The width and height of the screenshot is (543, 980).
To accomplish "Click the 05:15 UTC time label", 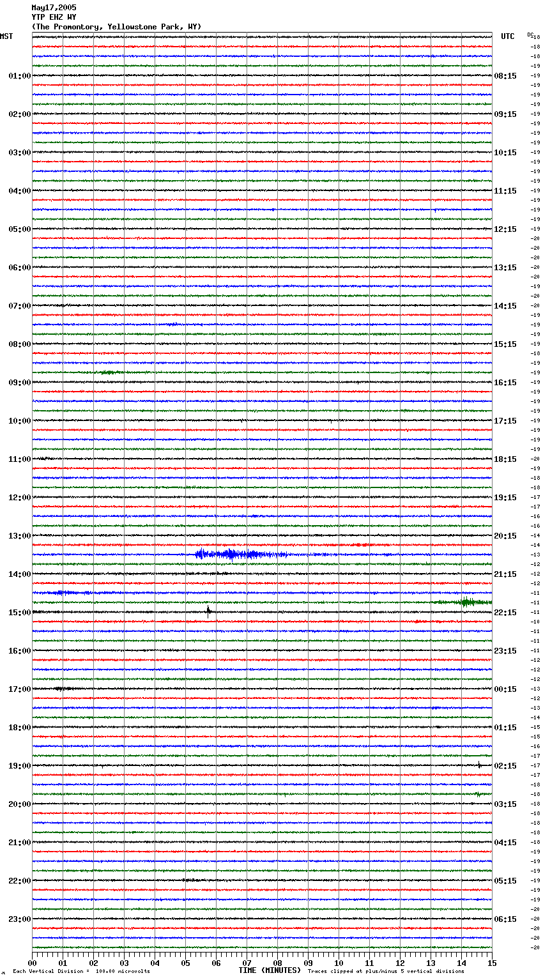I will (x=505, y=881).
